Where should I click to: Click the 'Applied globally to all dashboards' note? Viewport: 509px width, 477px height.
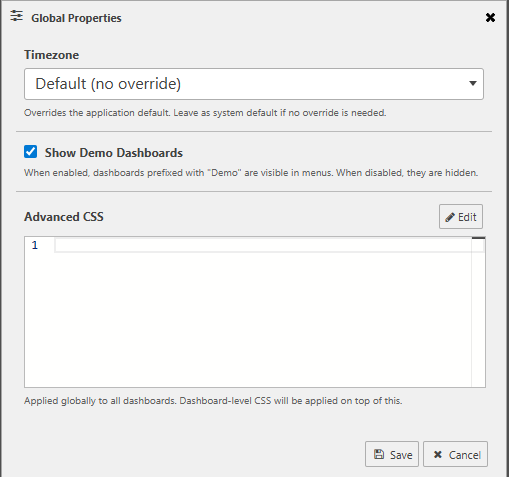click(x=213, y=401)
